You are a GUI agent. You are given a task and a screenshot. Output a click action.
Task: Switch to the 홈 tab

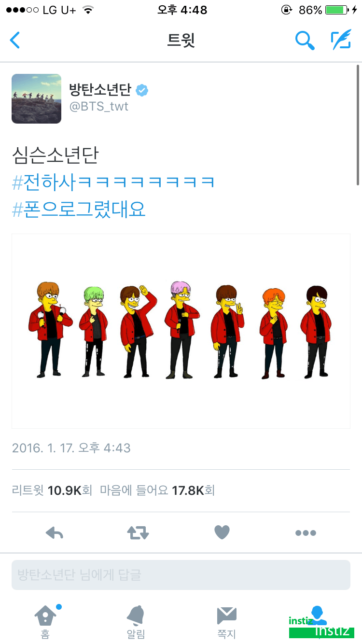click(45, 622)
